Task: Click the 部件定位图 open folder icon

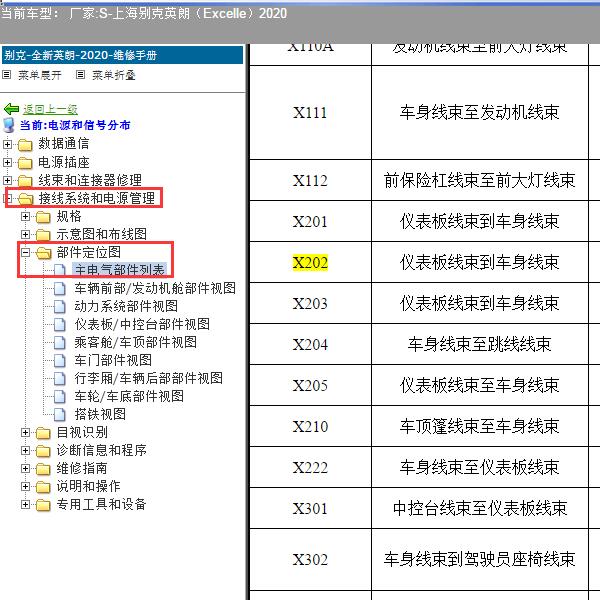Action: tap(44, 253)
